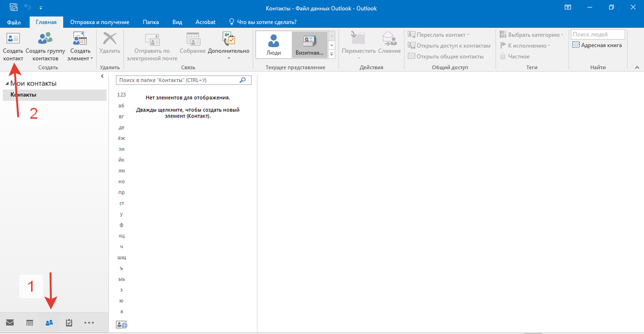Jump to вг index letters
Viewport: 644px width, 334px height.
[x=121, y=116]
